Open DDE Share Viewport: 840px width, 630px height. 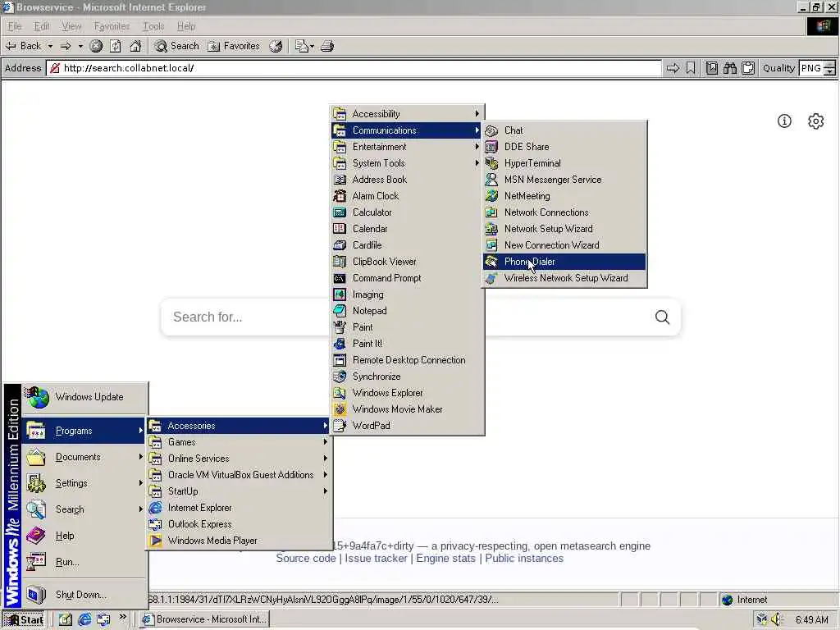pyautogui.click(x=564, y=147)
